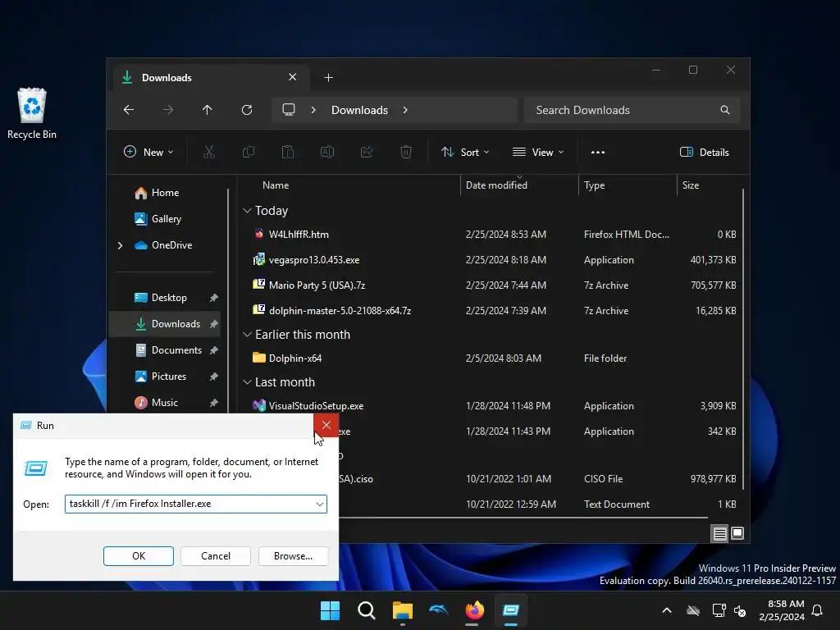Open the Run dialog command history dropdown
The width and height of the screenshot is (840, 630).
(319, 504)
